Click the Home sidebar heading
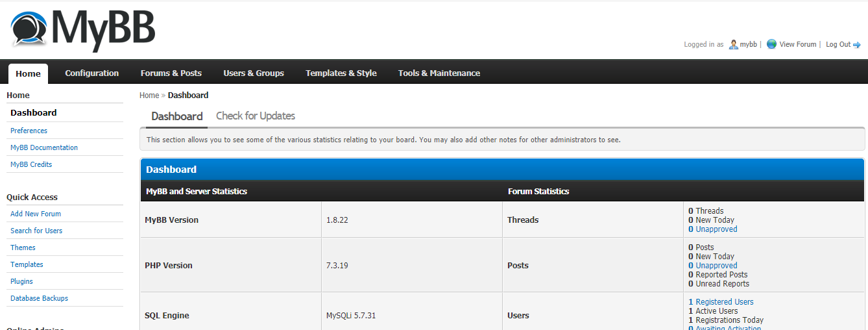 tap(18, 95)
